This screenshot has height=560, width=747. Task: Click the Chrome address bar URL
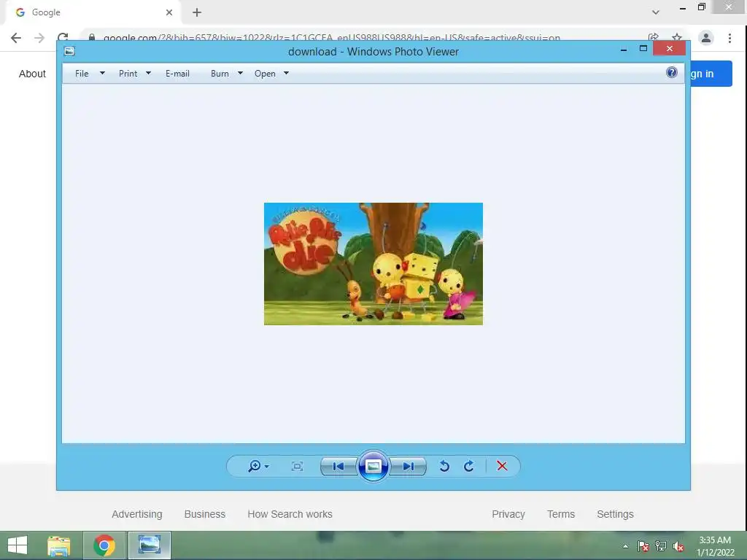tap(332, 38)
